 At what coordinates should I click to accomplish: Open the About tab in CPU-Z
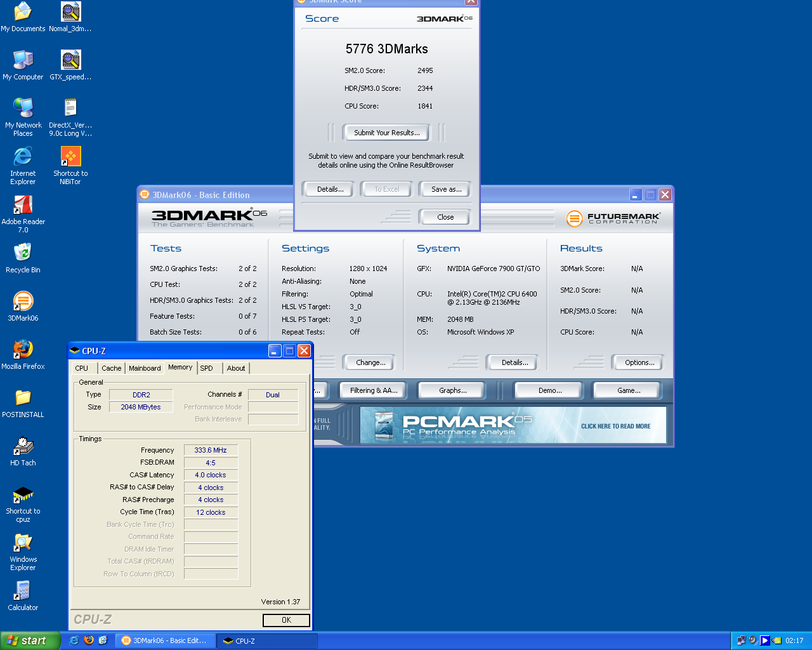coord(236,368)
